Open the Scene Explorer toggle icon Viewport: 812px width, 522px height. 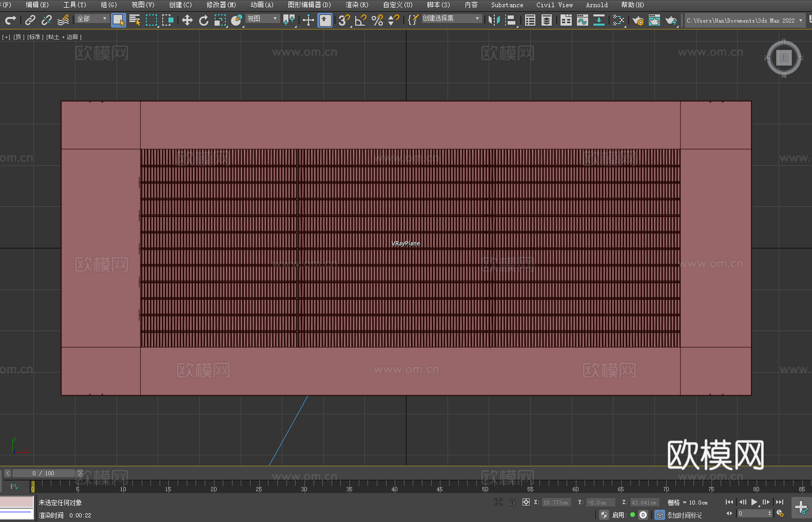coord(530,20)
